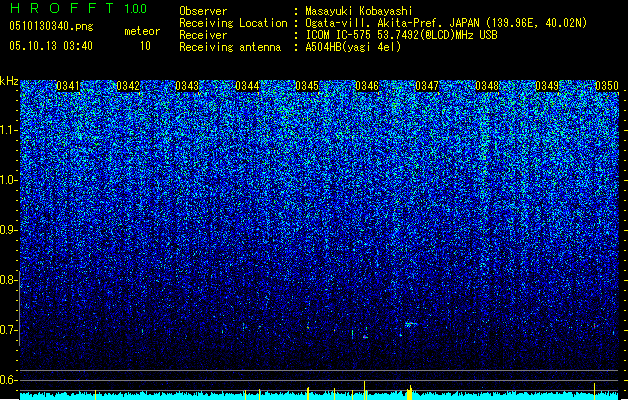This screenshot has width=629, height=400.
Task: Click the tall yellow spike below 0346
Action: click(365, 390)
